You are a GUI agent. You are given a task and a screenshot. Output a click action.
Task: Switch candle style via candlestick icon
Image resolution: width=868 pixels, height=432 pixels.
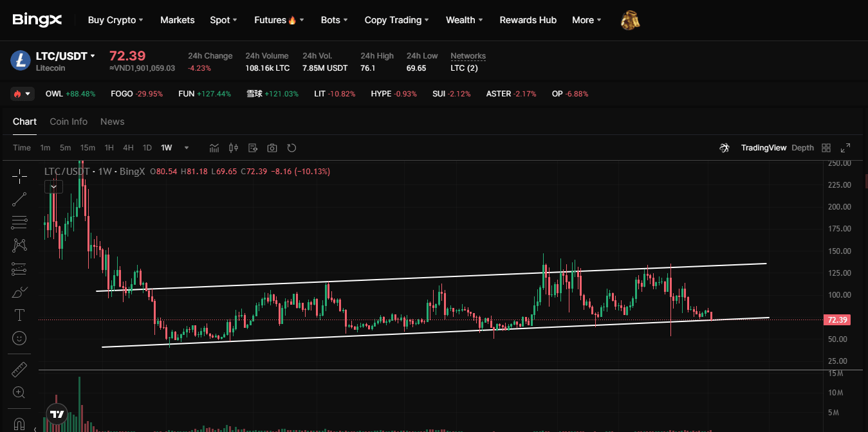[x=233, y=147]
